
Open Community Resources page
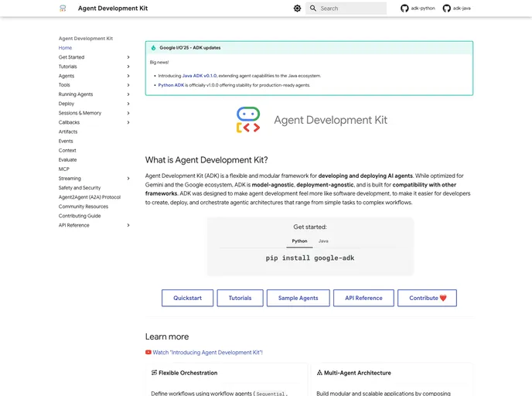[x=84, y=207]
